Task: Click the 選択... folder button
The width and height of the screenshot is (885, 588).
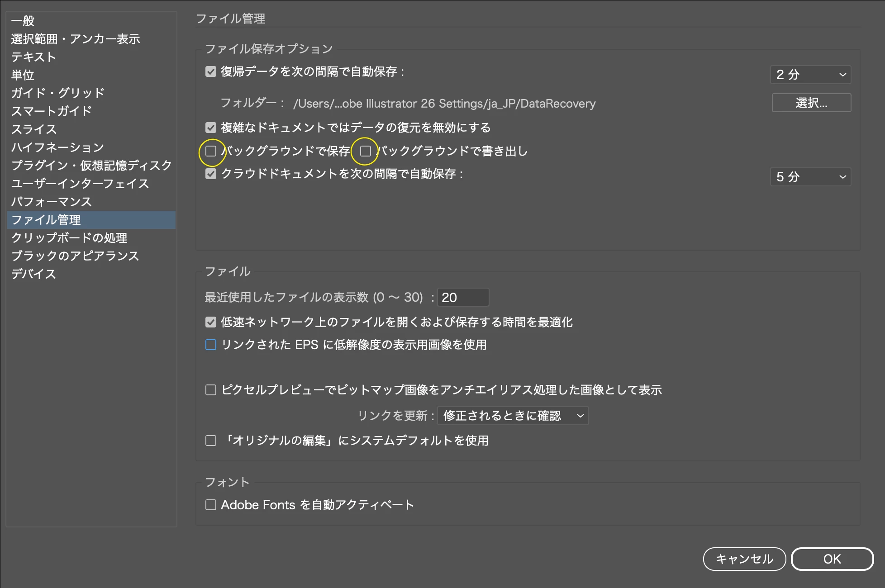Action: tap(811, 103)
